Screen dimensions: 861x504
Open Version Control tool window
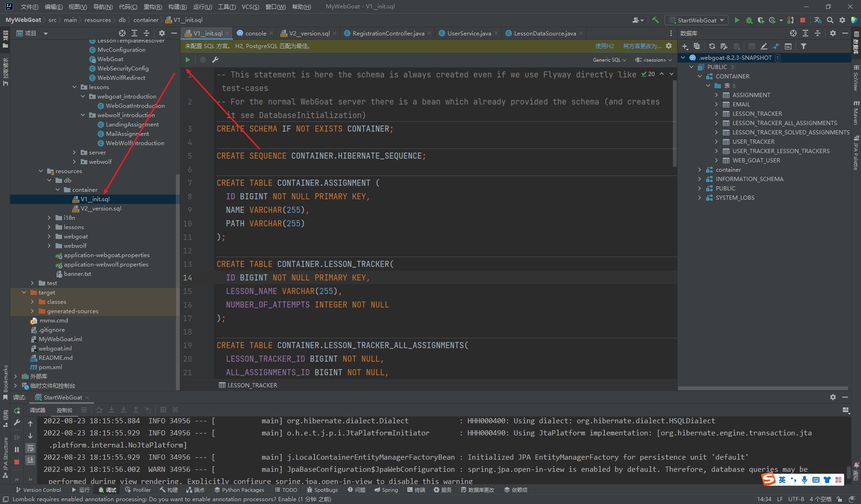pyautogui.click(x=38, y=490)
